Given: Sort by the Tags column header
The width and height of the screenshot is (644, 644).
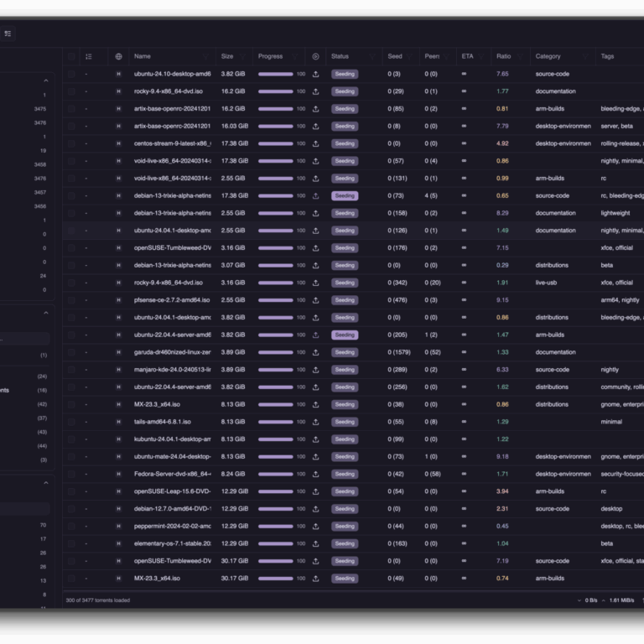Looking at the screenshot, I should click(607, 56).
